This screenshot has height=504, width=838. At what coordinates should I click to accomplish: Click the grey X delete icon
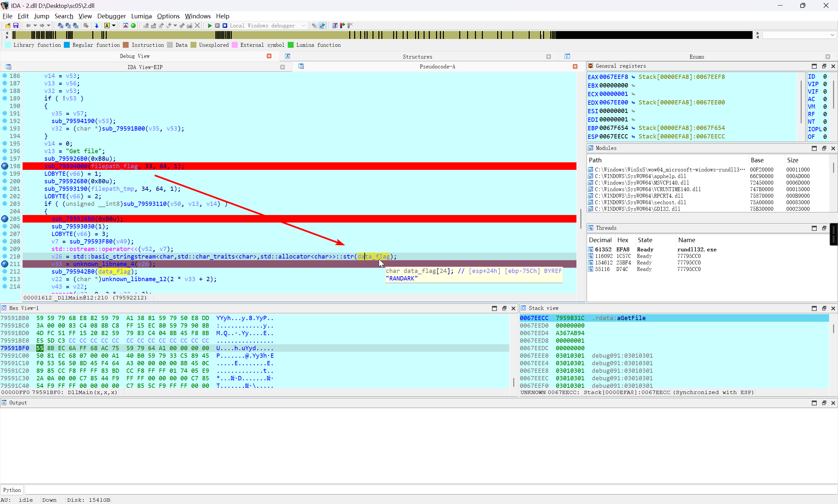197,26
